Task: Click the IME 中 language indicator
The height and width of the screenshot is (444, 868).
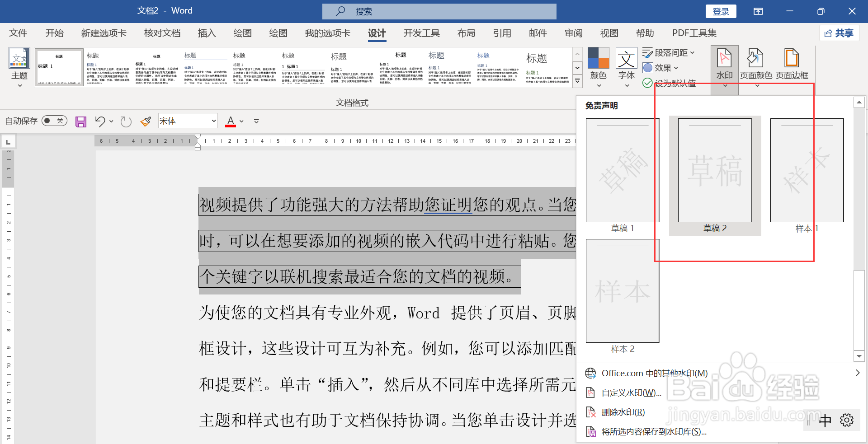Action: pyautogui.click(x=825, y=421)
